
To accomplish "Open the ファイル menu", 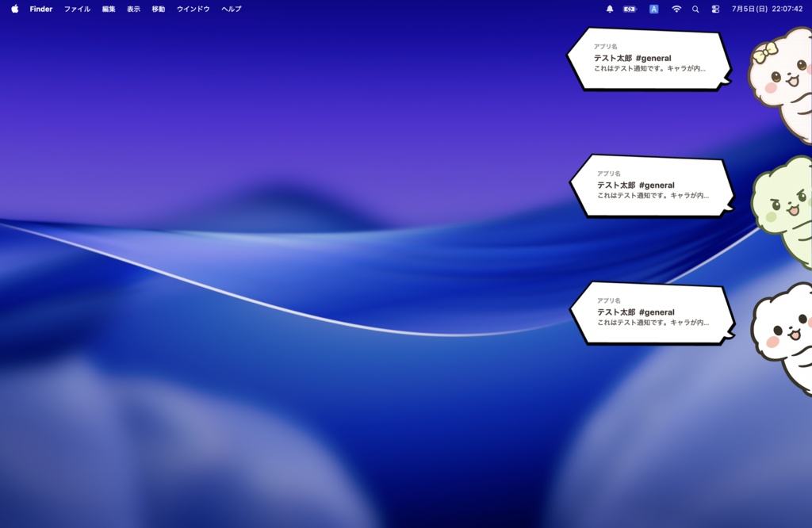I will pos(77,9).
